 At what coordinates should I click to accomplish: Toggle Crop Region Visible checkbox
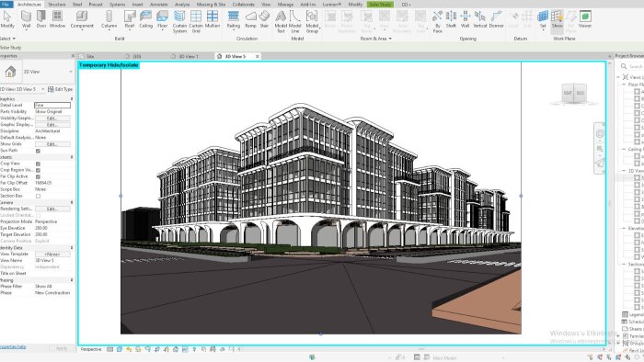click(x=38, y=170)
